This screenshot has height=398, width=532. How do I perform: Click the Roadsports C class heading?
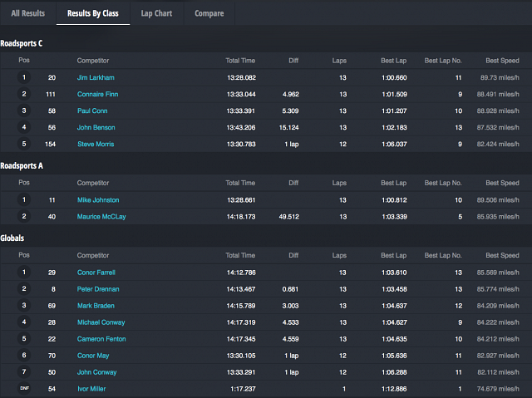coord(22,43)
